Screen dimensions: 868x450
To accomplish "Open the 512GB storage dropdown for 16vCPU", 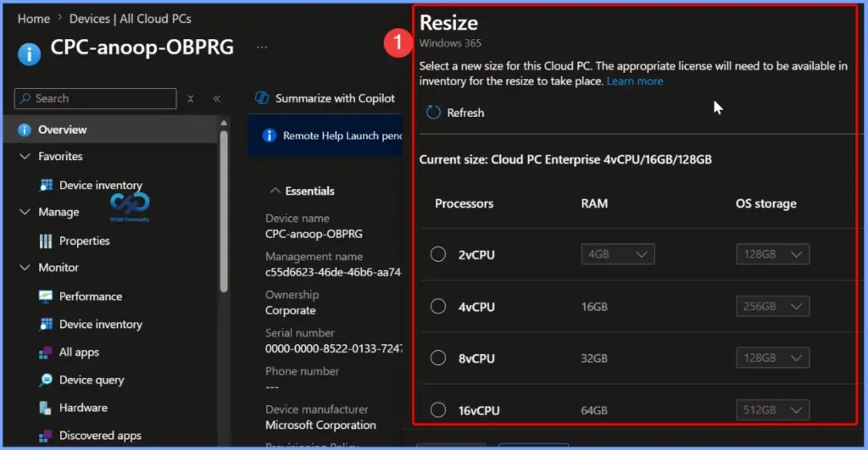I will 773,410.
